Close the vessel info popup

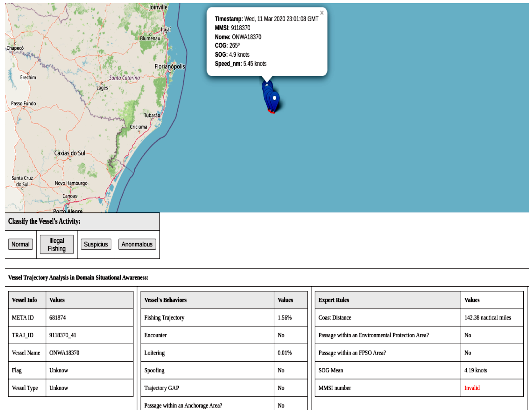pos(322,13)
